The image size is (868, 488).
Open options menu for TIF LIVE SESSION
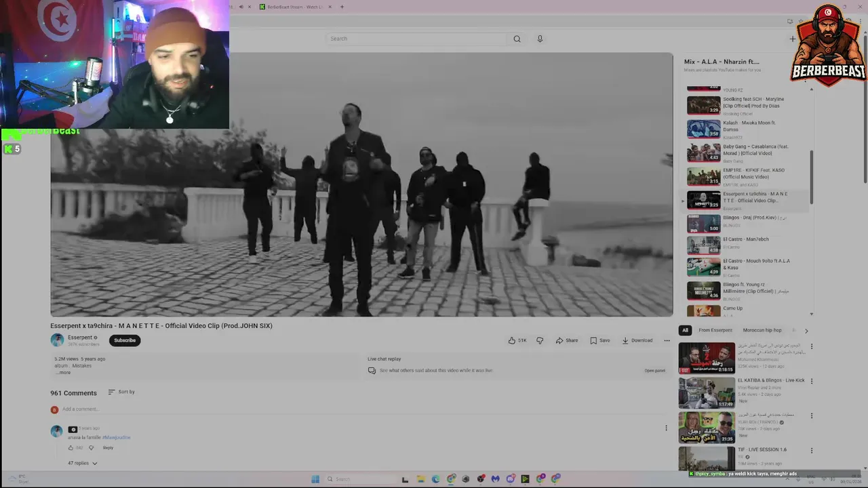[811, 450]
